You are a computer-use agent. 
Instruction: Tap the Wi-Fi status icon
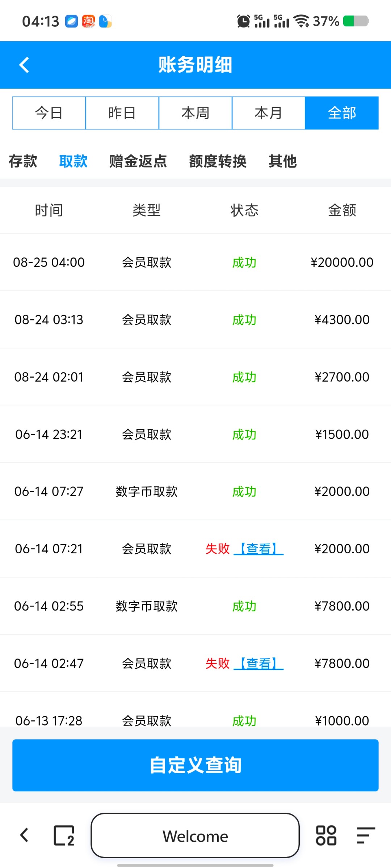[301, 21]
